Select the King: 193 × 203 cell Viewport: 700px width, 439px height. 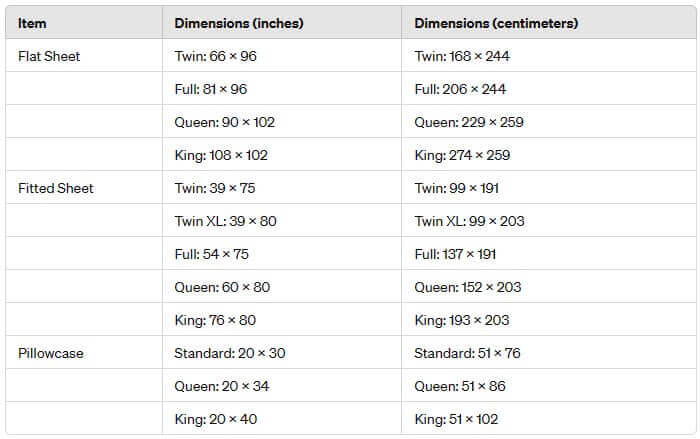[x=462, y=320]
